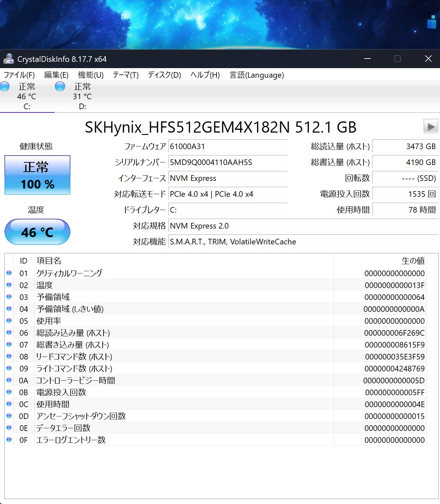
Task: Click the next disk arrow button
Action: click(x=431, y=127)
